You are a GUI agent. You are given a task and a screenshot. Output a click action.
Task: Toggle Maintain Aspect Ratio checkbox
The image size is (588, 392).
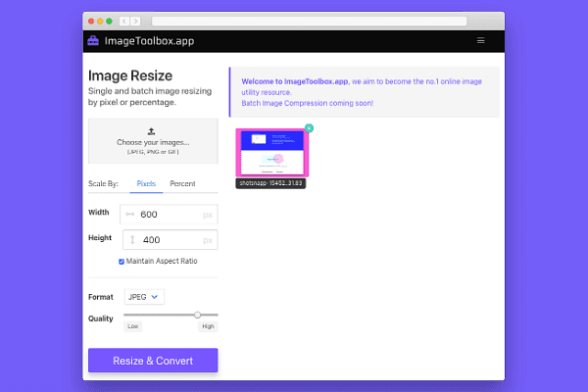(x=122, y=261)
